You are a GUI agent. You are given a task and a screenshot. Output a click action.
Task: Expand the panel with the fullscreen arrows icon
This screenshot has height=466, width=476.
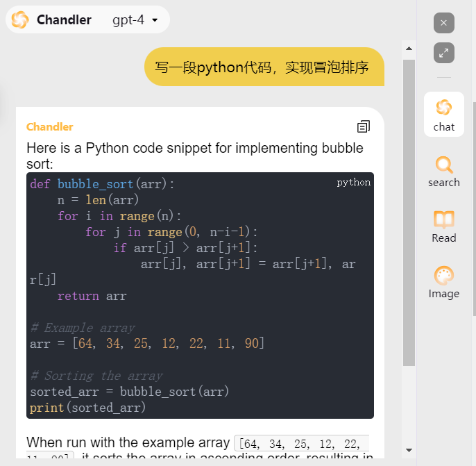tap(444, 53)
